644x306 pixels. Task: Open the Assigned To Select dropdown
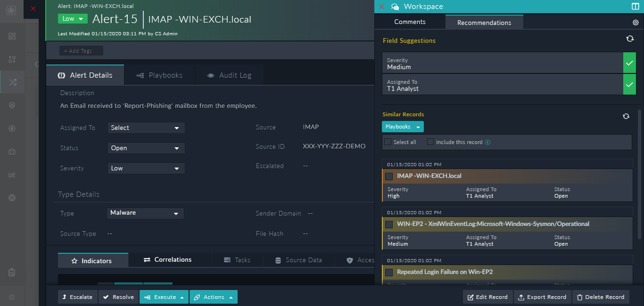146,128
